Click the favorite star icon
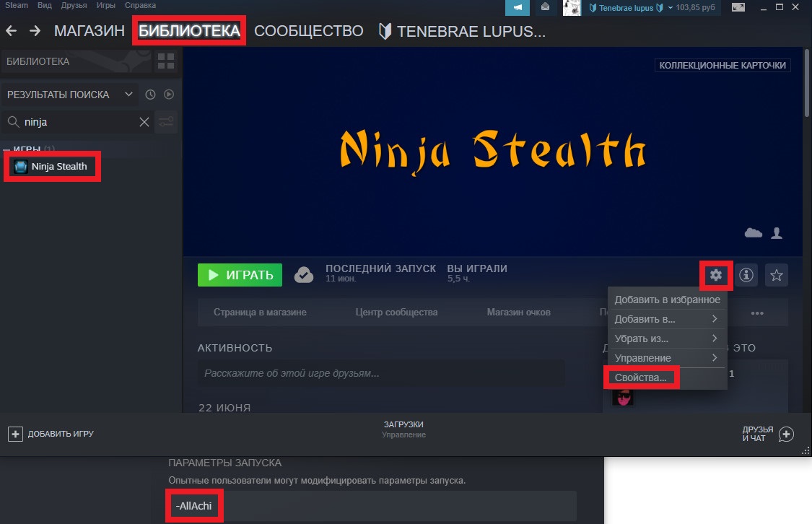 click(x=776, y=275)
